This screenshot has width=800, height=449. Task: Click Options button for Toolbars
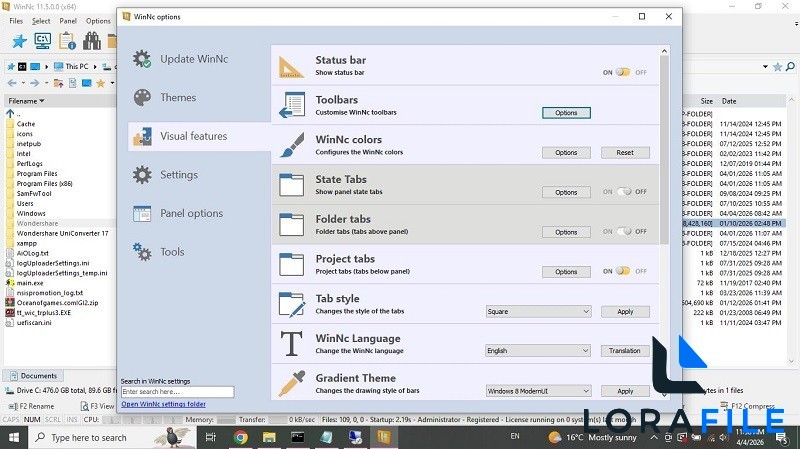[x=566, y=113]
